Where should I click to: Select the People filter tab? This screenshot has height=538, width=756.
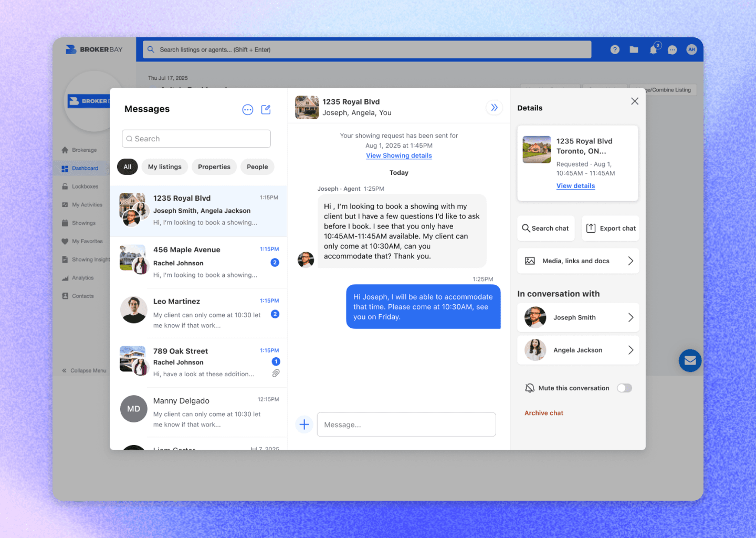pyautogui.click(x=257, y=167)
